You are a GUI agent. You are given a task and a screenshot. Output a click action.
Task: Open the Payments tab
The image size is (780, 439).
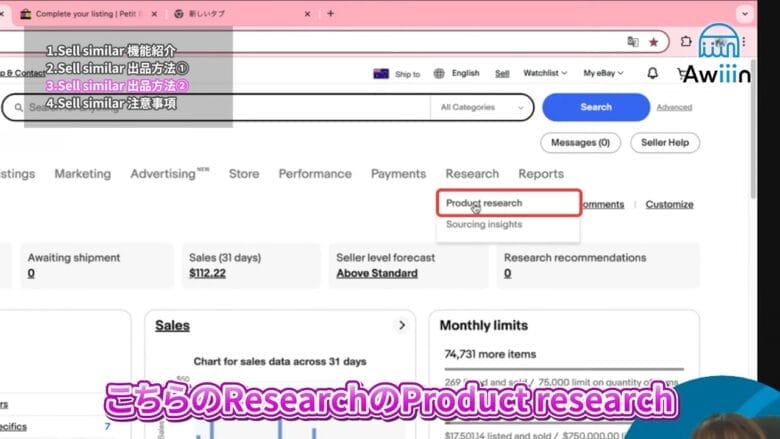[x=398, y=174]
